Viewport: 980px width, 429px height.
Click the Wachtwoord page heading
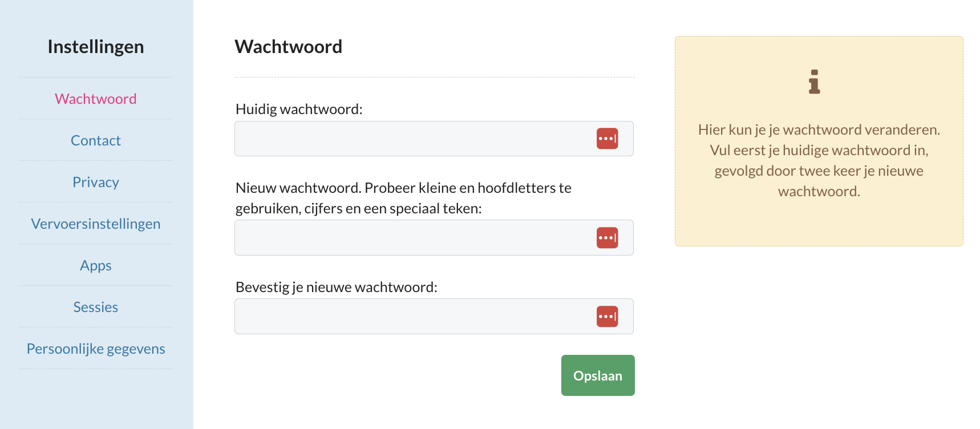click(289, 47)
